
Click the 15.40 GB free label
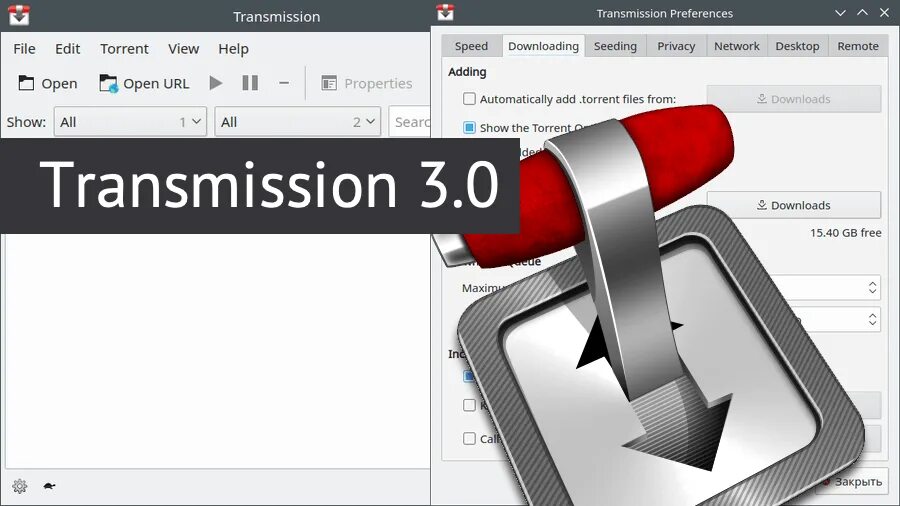point(845,232)
